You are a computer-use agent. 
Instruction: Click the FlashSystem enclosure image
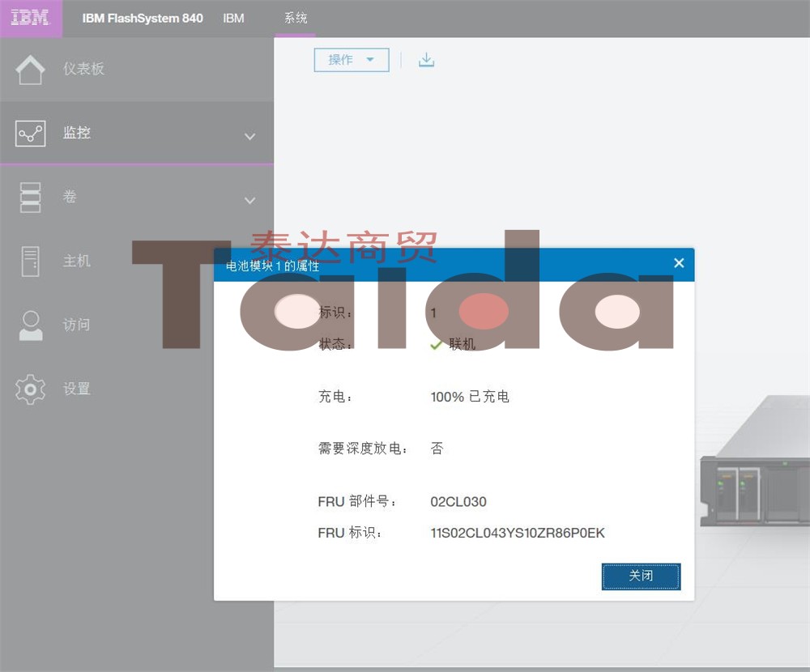pos(755,461)
